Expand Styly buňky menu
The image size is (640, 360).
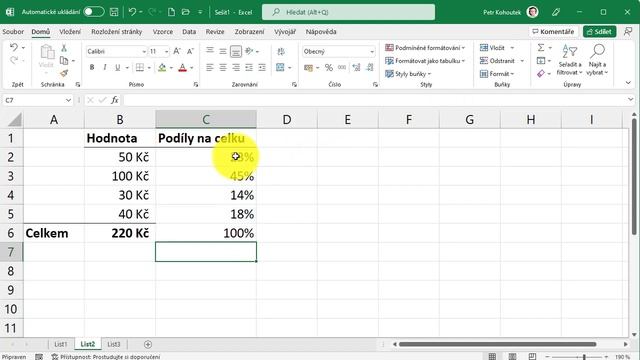pyautogui.click(x=409, y=74)
